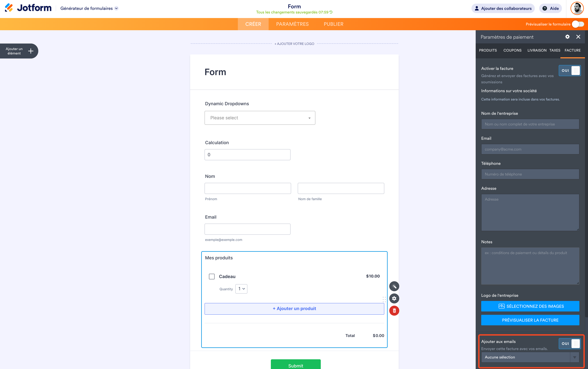The width and height of the screenshot is (588, 369).
Task: Close the Paramètres de paiement panel
Action: (x=578, y=37)
